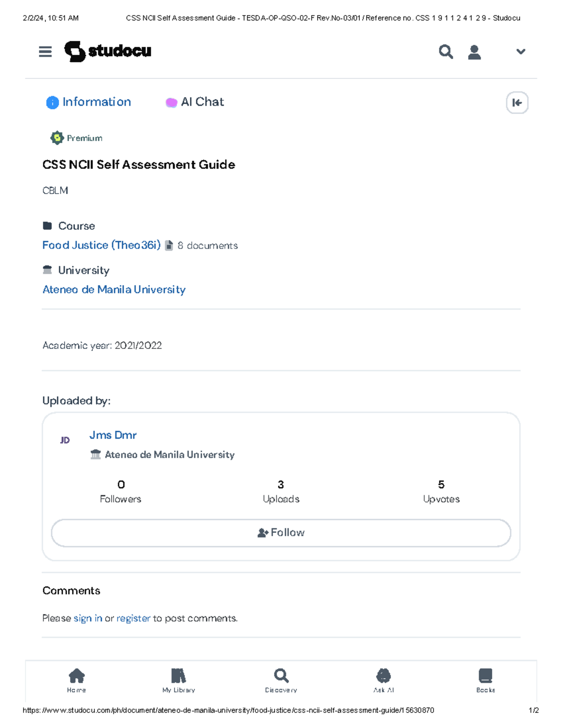Image resolution: width=563 pixels, height=728 pixels.
Task: Switch to the Information tab
Action: [89, 102]
